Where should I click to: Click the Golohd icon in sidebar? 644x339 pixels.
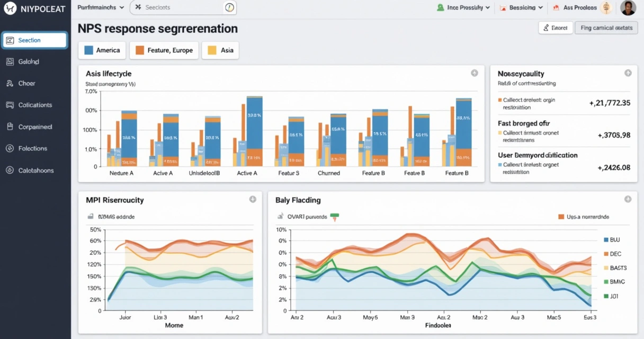[x=10, y=61]
